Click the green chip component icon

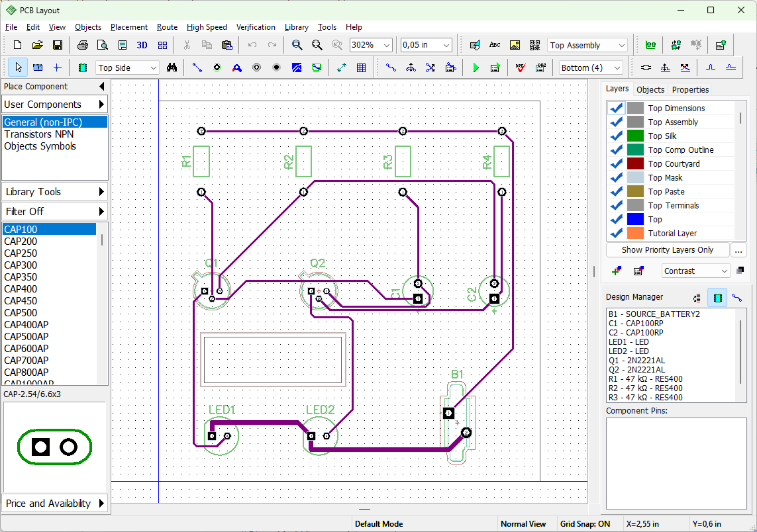pos(83,67)
